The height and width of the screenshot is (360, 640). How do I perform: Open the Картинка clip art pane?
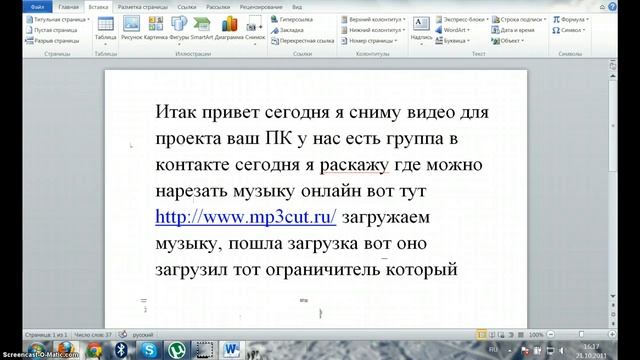tap(156, 29)
